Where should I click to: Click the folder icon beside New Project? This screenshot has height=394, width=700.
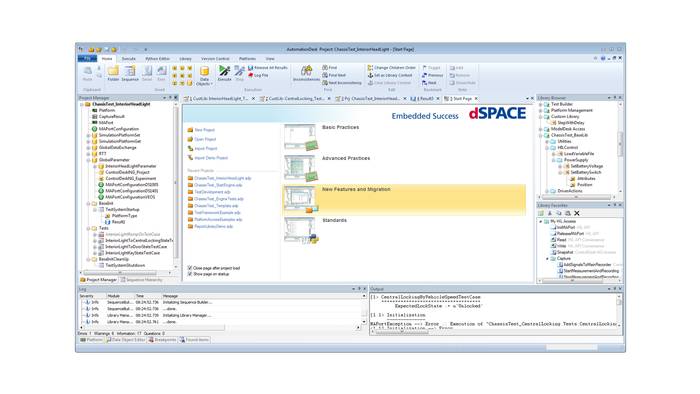pyautogui.click(x=190, y=130)
